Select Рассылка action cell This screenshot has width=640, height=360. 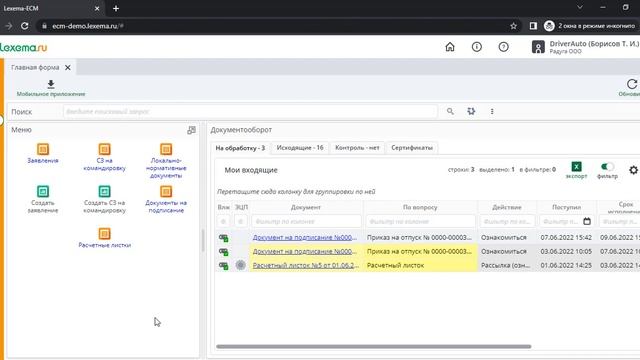507,265
